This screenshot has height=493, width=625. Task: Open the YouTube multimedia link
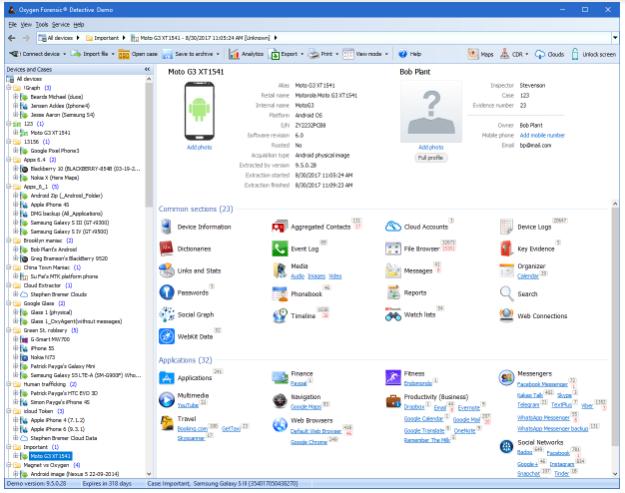188,405
